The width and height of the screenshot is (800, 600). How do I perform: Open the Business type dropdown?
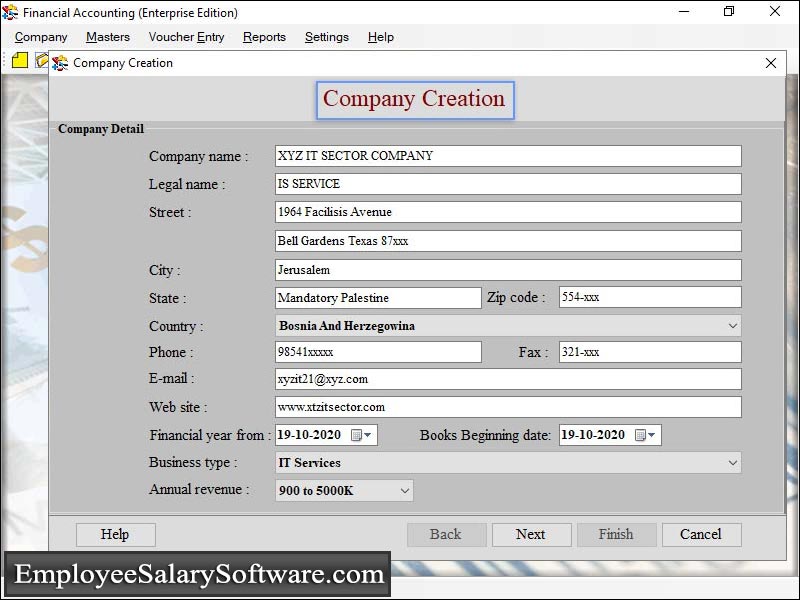click(732, 462)
